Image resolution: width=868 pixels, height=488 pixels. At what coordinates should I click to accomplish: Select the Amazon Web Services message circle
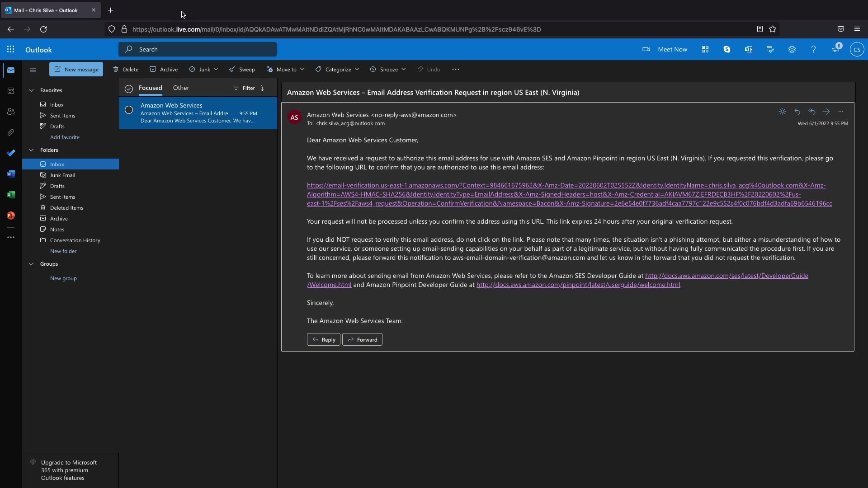[x=129, y=110]
